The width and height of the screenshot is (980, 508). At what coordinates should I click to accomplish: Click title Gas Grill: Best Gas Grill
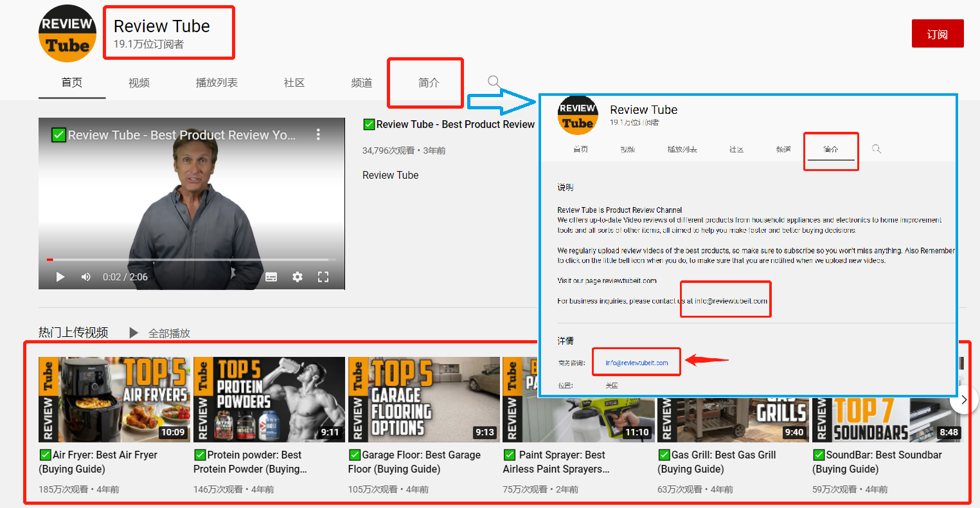(x=717, y=462)
